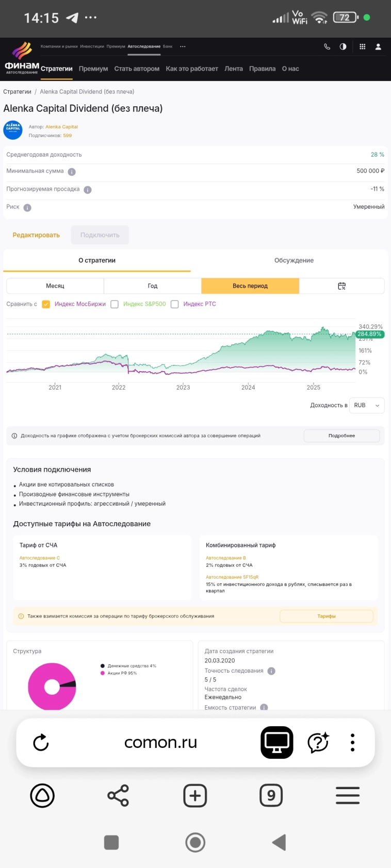Enable the Индекс S&P500 comparison checkbox
Image resolution: width=391 pixels, height=868 pixels.
coord(115,304)
